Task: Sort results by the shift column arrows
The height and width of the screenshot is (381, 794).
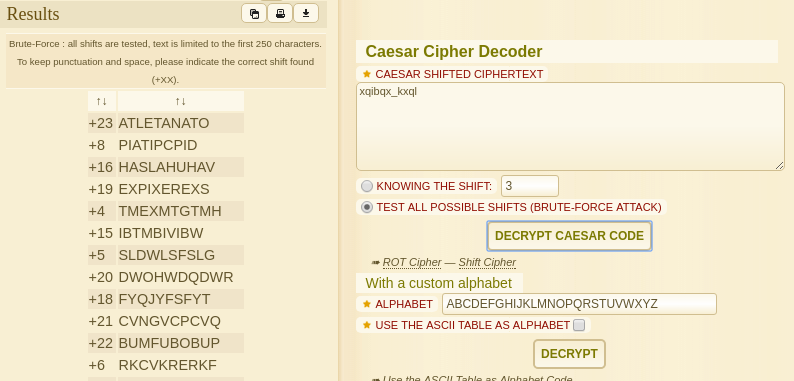Action: coord(102,101)
